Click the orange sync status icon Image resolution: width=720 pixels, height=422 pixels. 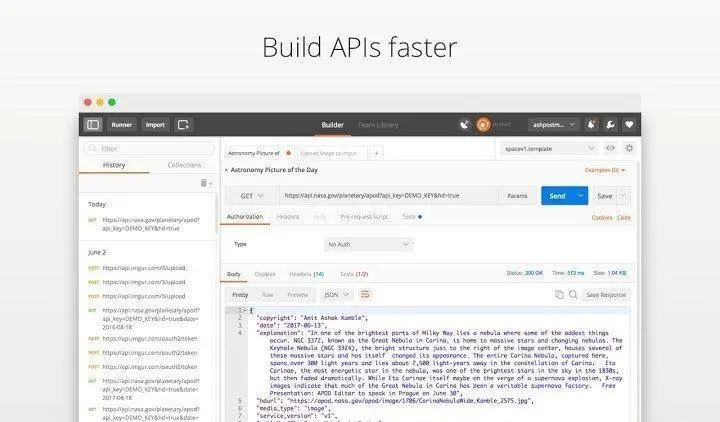click(483, 124)
